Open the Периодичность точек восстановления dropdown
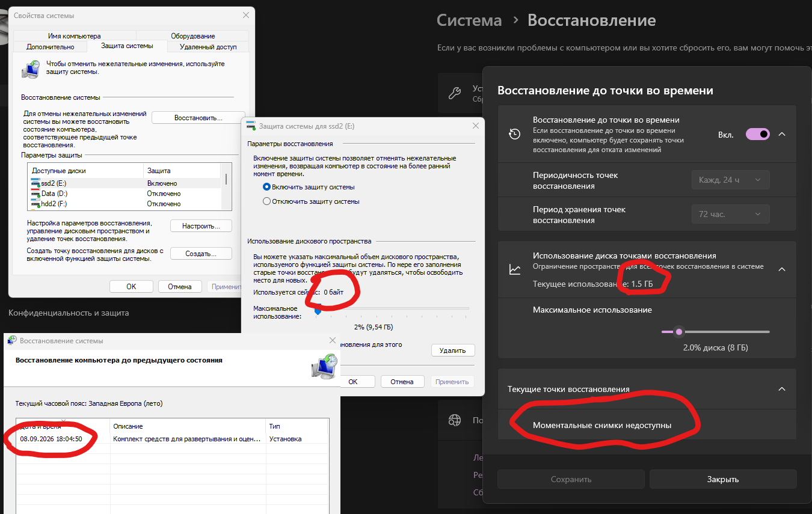This screenshot has width=812, height=514. pyautogui.click(x=730, y=180)
